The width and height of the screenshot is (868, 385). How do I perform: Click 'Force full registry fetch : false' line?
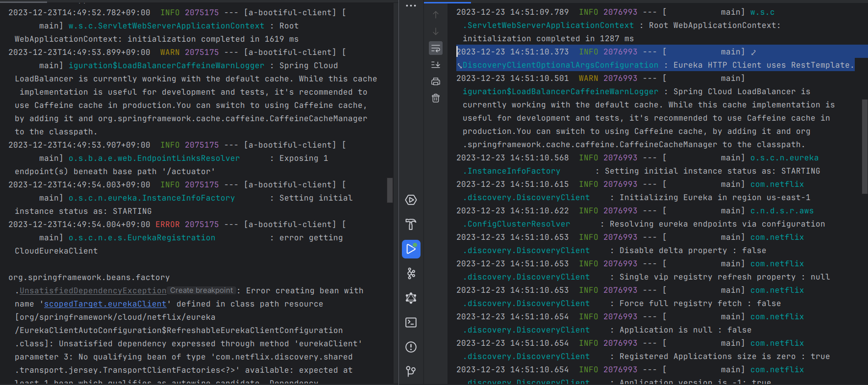700,304
